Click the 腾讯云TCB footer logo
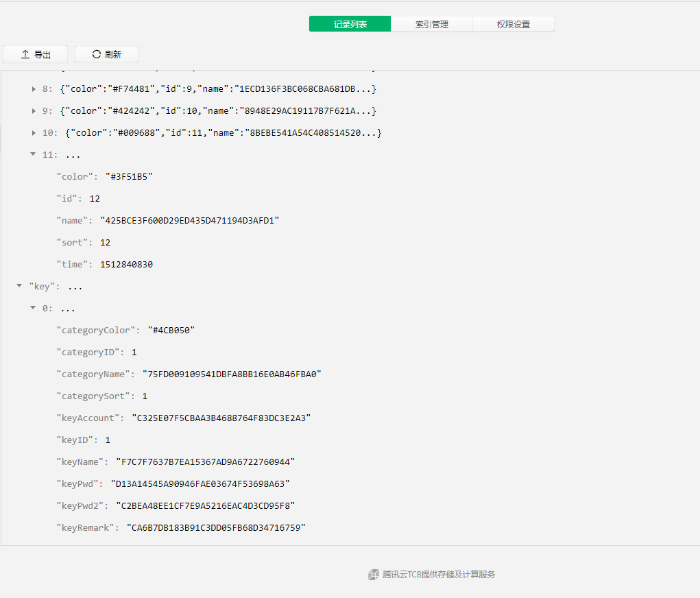The height and width of the screenshot is (598, 700). [373, 575]
